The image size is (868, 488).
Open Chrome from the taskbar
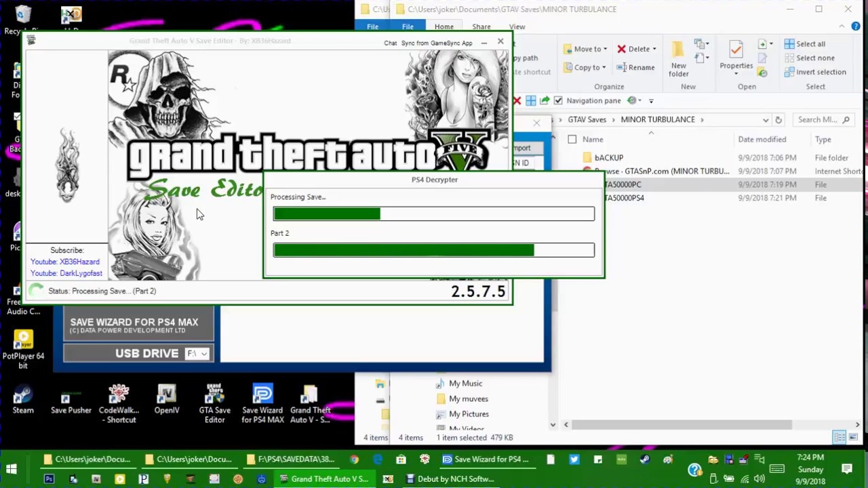(354, 460)
